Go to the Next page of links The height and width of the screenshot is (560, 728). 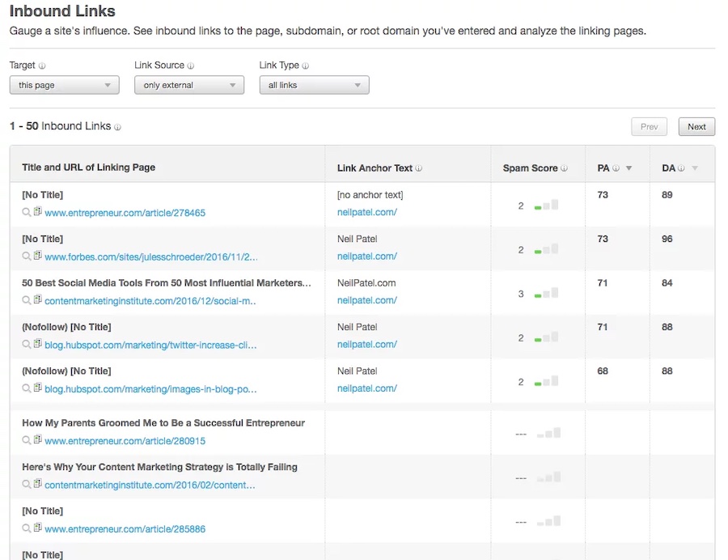[x=696, y=126]
